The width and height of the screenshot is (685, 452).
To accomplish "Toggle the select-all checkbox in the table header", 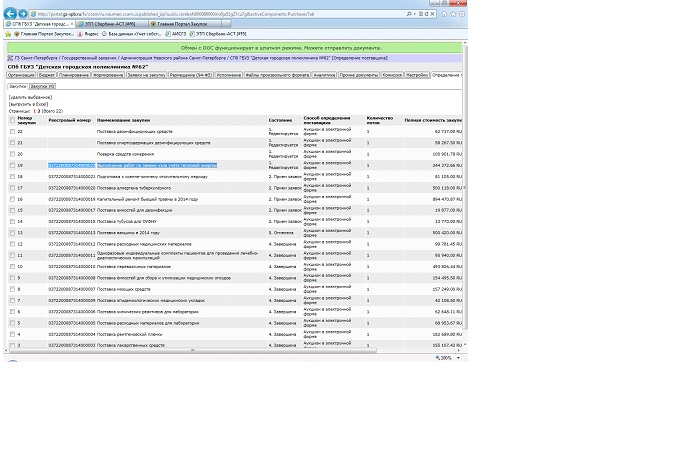I will (12, 120).
